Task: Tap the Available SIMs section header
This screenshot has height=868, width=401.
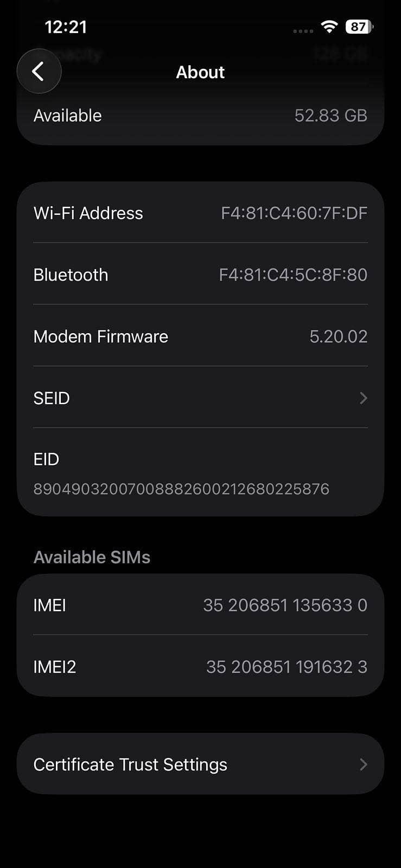Action: 92,557
